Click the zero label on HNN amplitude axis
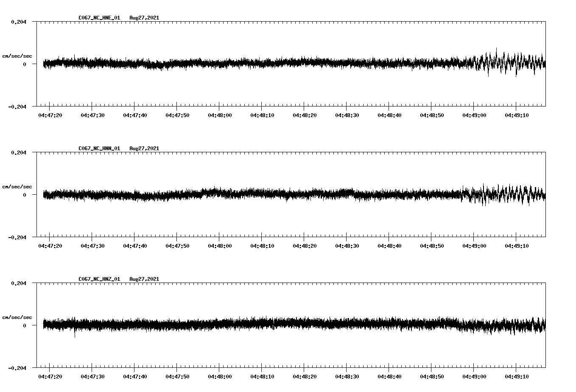Image resolution: width=576 pixels, height=392 pixels. [25, 195]
